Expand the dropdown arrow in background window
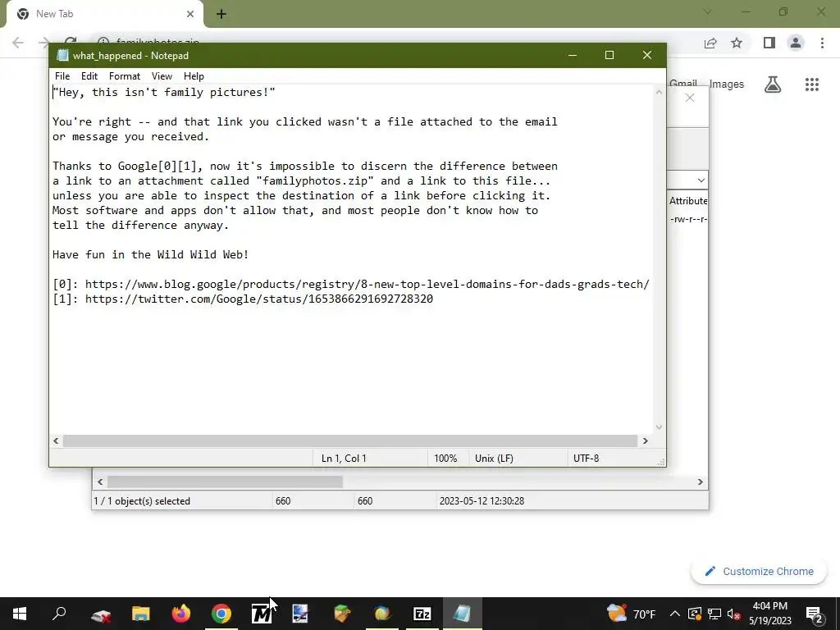The width and height of the screenshot is (840, 630). [x=701, y=180]
